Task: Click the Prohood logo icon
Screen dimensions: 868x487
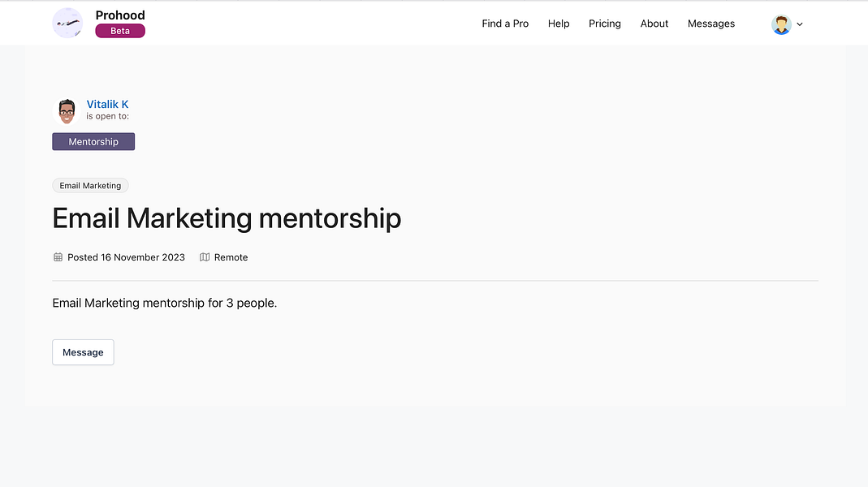Action: point(67,24)
